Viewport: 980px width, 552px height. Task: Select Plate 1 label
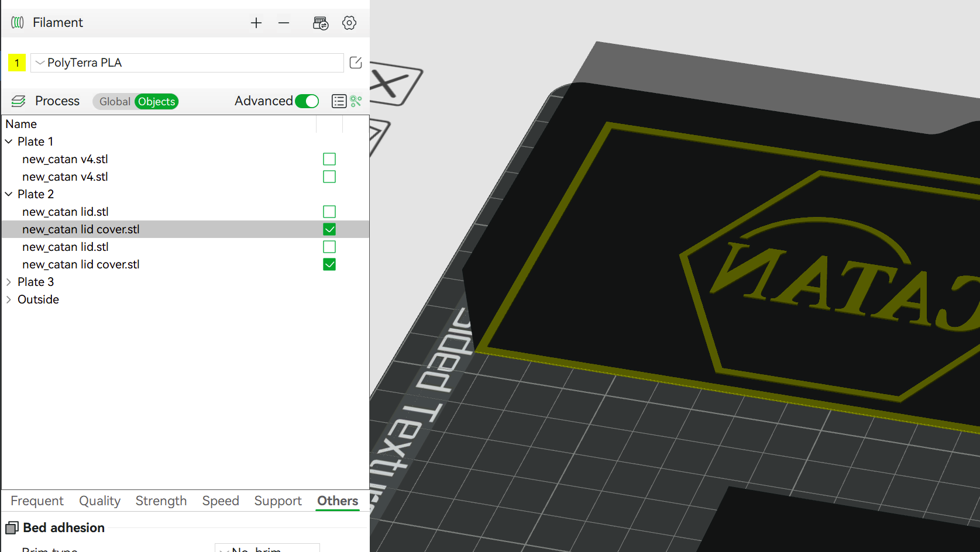pyautogui.click(x=36, y=142)
